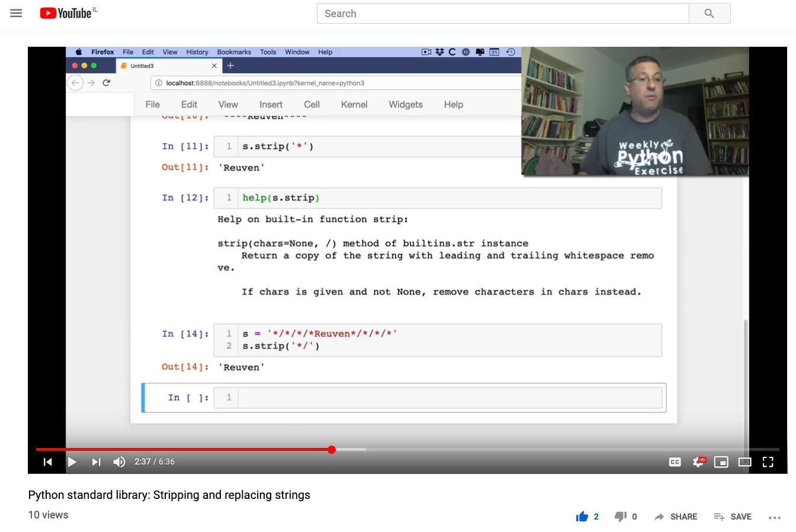Enable miniplayer mode

tap(721, 462)
